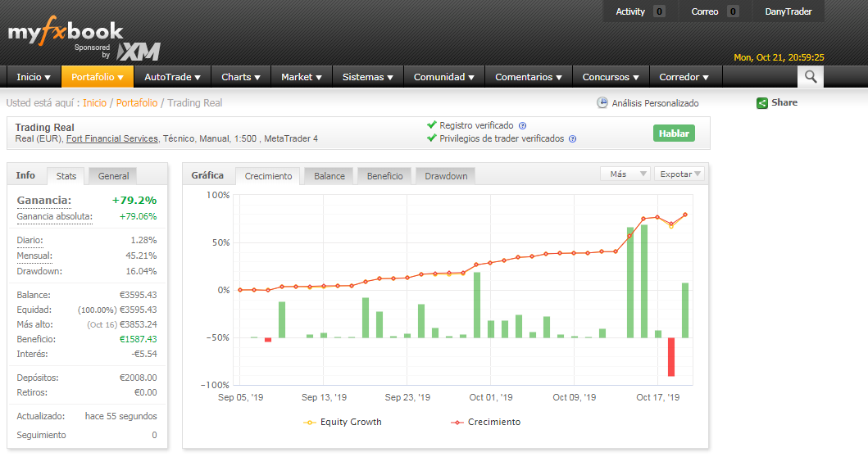Click the myfxbook logo
This screenshot has height=466, width=868.
[x=66, y=33]
